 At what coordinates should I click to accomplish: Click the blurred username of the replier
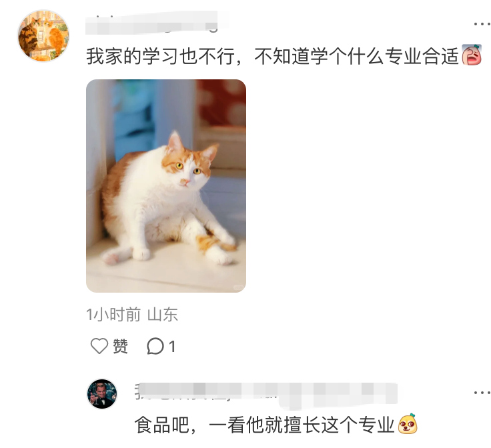(266, 395)
